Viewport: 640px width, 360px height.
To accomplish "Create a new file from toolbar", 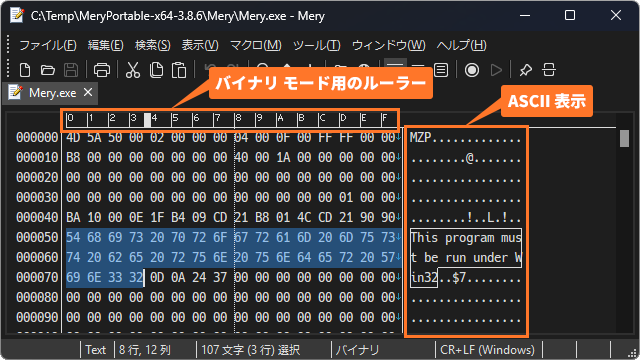I will pyautogui.click(x=25, y=70).
